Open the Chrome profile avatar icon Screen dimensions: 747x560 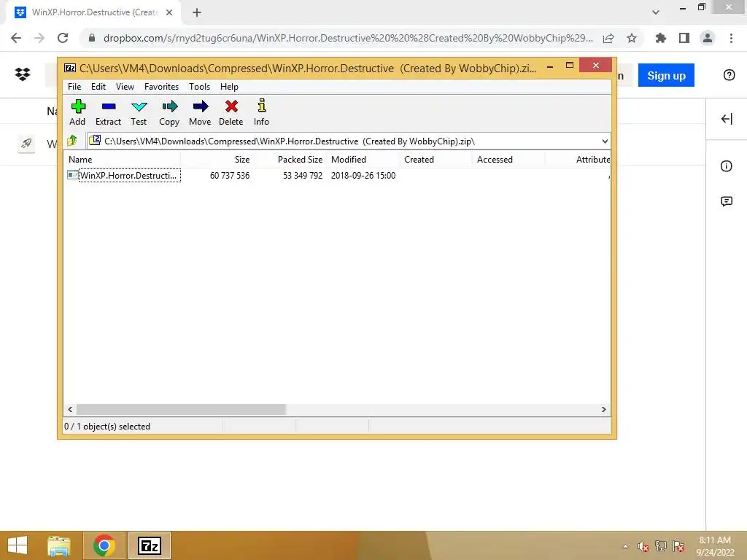[708, 38]
